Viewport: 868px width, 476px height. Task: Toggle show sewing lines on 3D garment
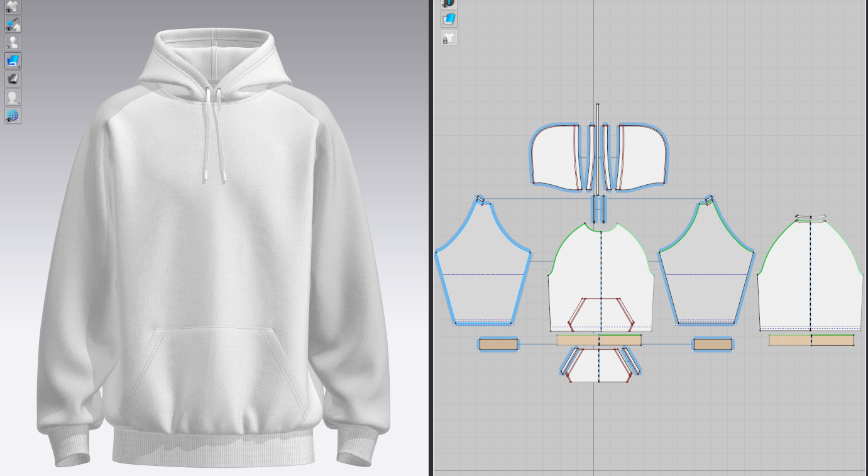[13, 25]
